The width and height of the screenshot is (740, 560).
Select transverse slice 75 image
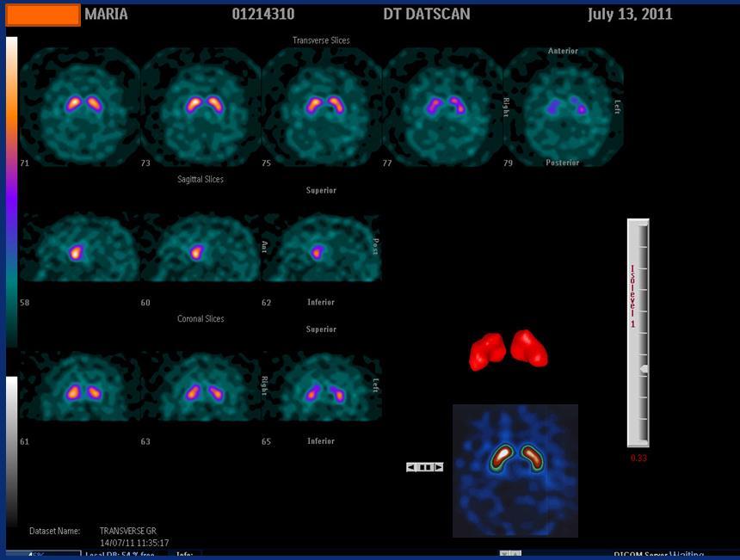[322, 107]
